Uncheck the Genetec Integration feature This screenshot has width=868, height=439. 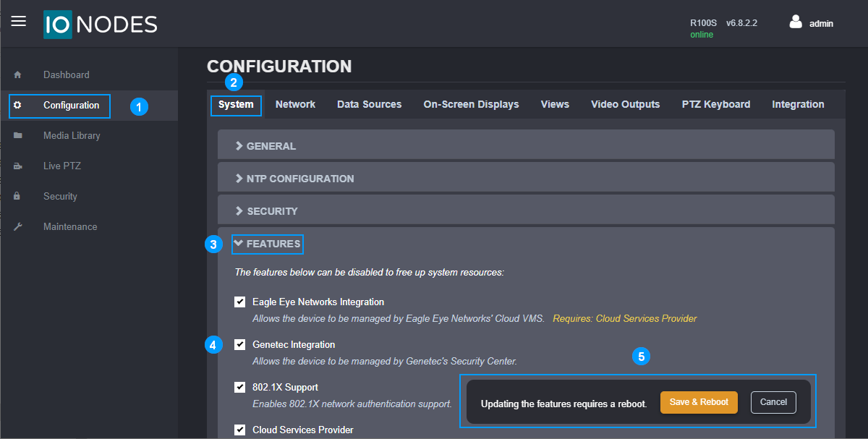point(239,344)
